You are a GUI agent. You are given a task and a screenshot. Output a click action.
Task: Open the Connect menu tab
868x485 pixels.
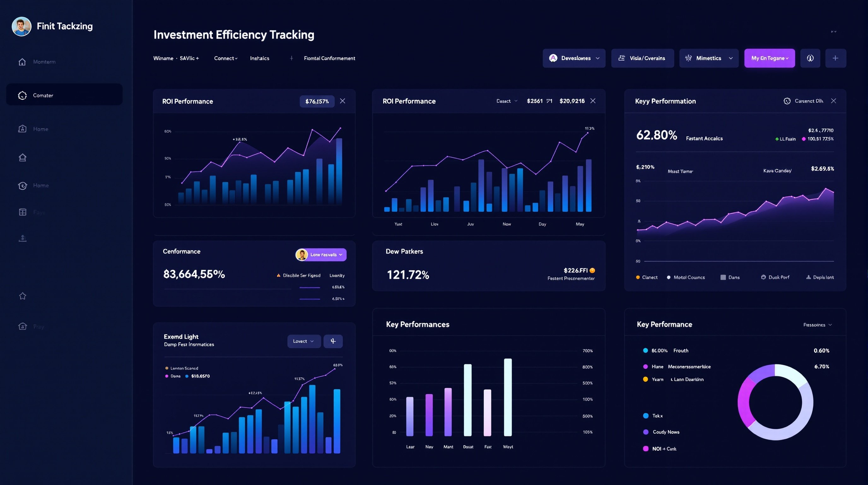pyautogui.click(x=226, y=58)
